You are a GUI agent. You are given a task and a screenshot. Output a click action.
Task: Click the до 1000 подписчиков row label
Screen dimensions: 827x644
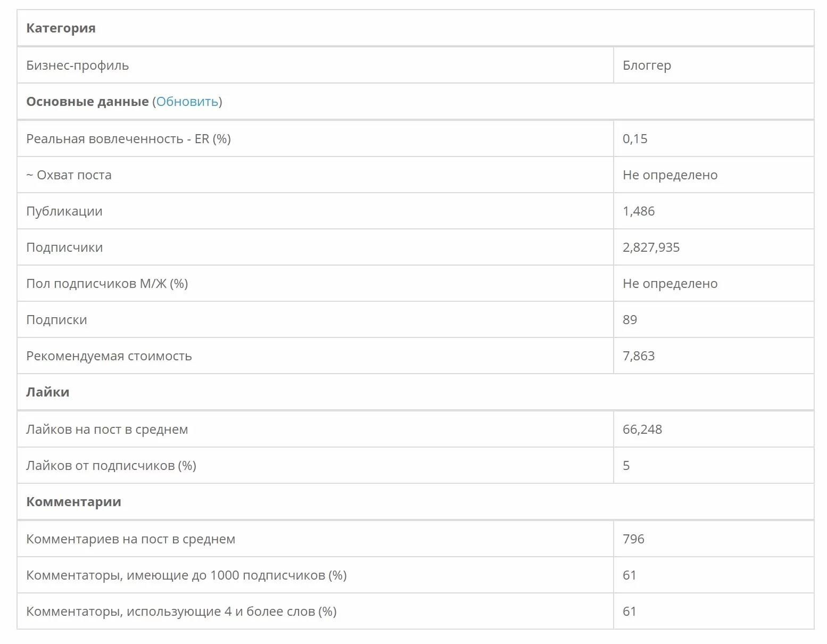[x=315, y=575]
